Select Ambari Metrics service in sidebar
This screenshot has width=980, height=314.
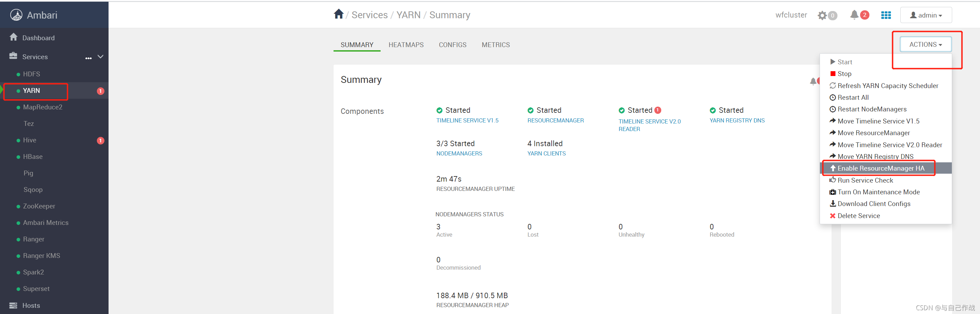tap(46, 223)
